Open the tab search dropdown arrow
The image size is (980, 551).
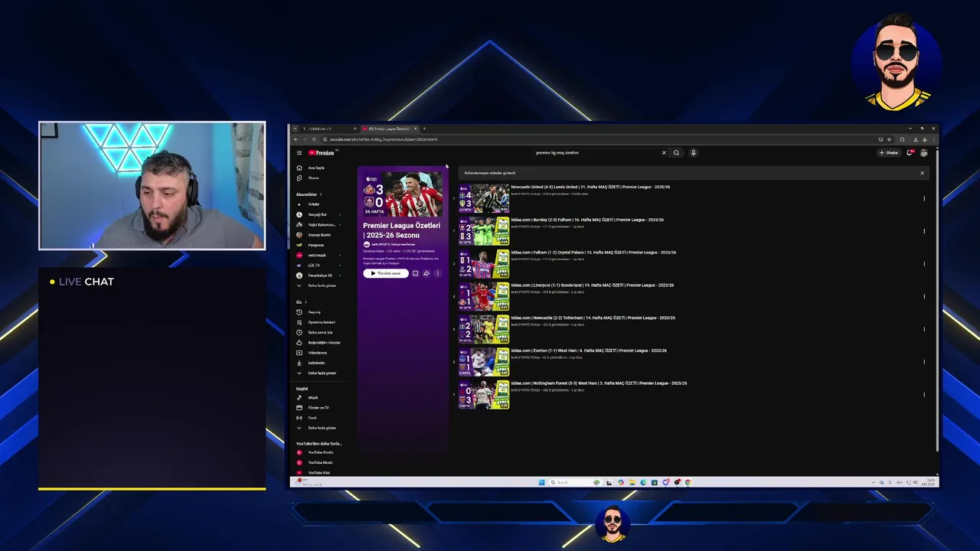point(295,129)
